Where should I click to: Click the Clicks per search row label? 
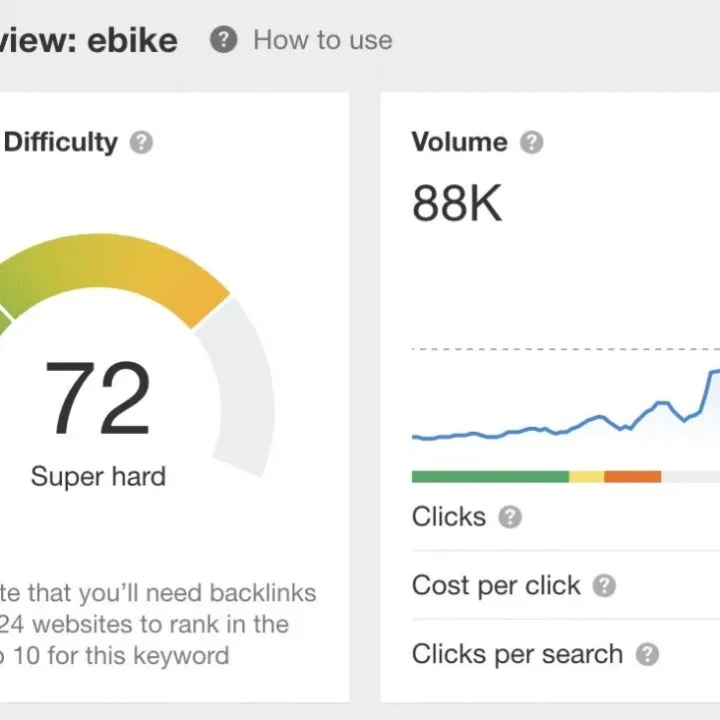click(x=517, y=654)
